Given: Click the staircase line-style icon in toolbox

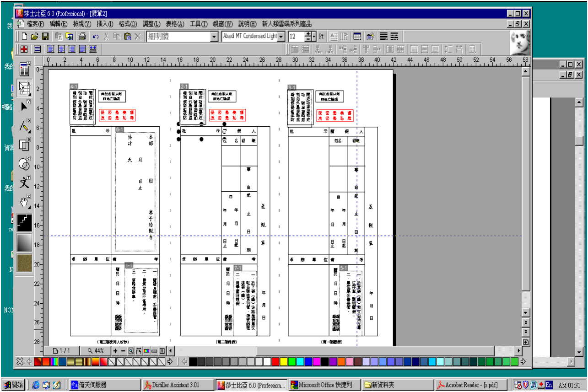Looking at the screenshot, I should pos(25,222).
